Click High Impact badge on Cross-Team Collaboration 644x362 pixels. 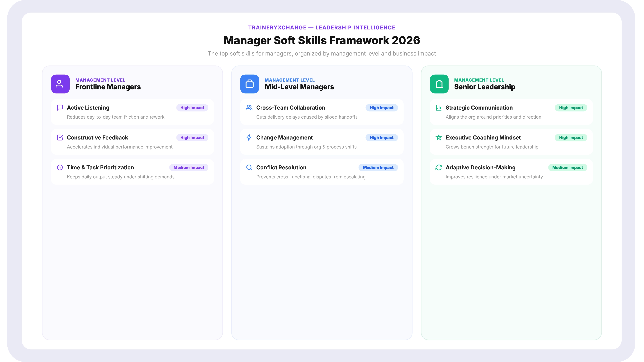[382, 108]
